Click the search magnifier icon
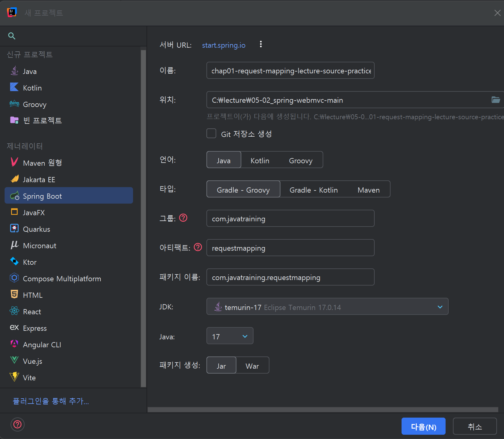504x439 pixels. pyautogui.click(x=12, y=36)
